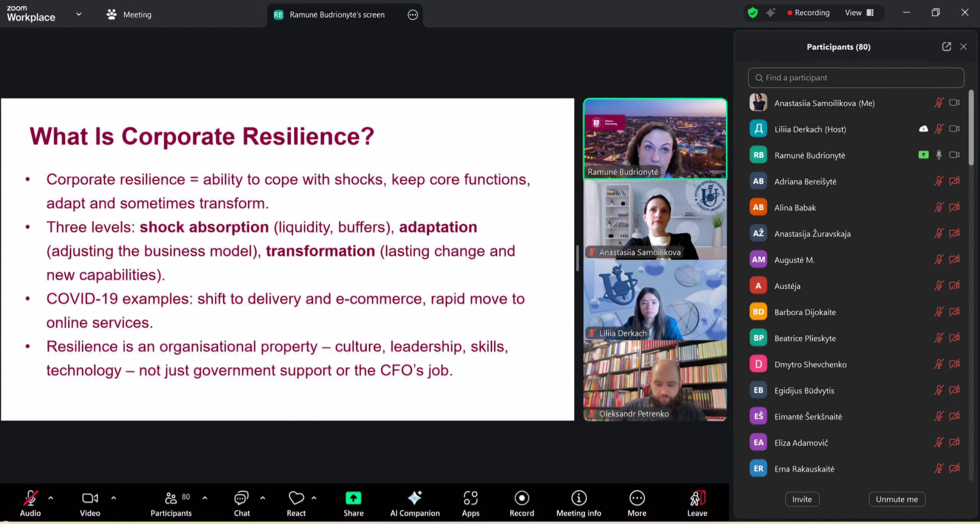Pop out the Participants panel
980x524 pixels.
click(946, 47)
